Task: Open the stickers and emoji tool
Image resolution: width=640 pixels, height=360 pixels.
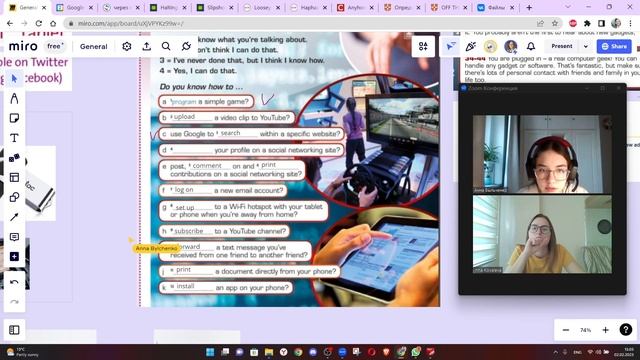Action: (14, 158)
